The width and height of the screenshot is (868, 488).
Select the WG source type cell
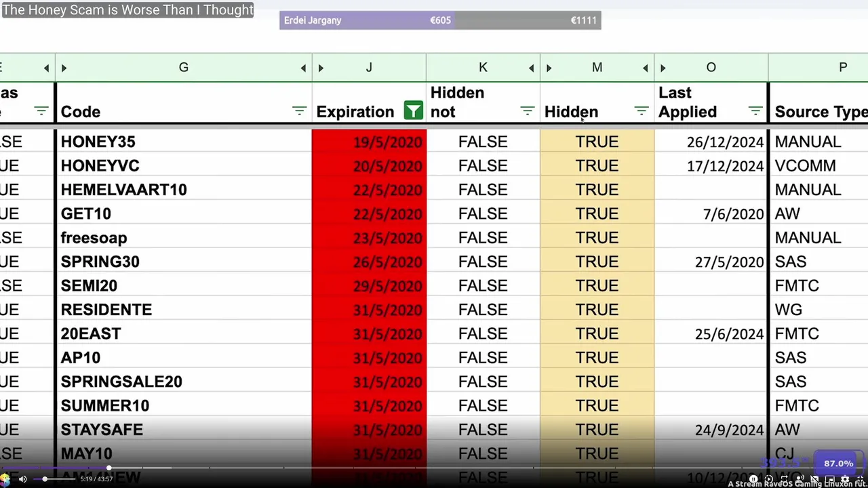[x=819, y=310]
